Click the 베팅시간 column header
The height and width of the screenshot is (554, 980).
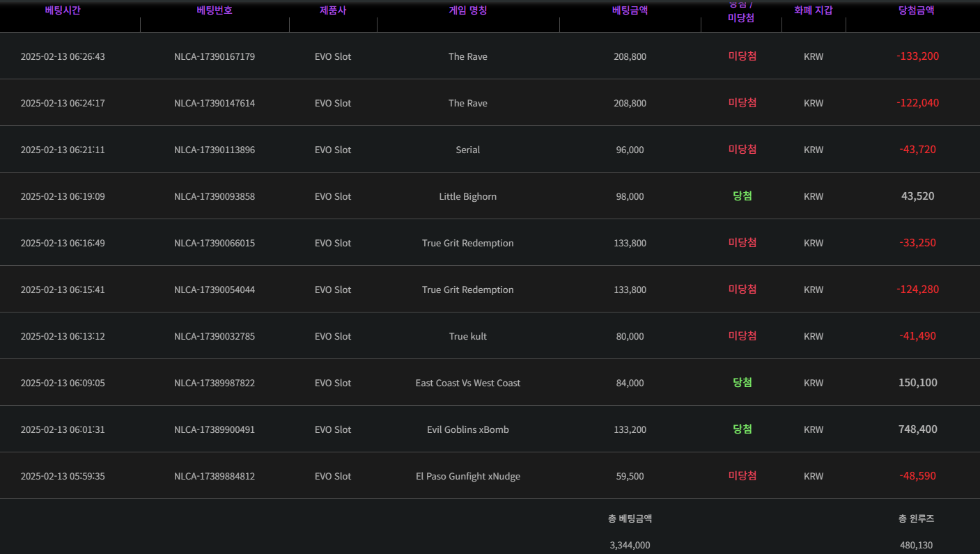pyautogui.click(x=63, y=10)
